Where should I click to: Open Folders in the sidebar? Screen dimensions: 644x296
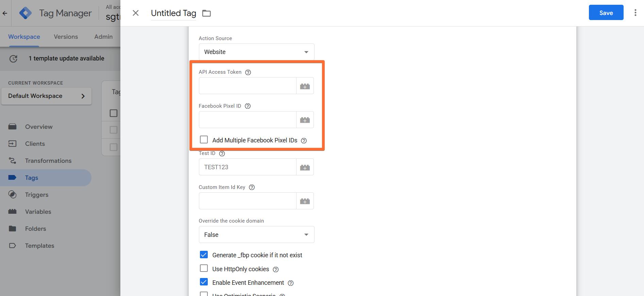coord(46,229)
